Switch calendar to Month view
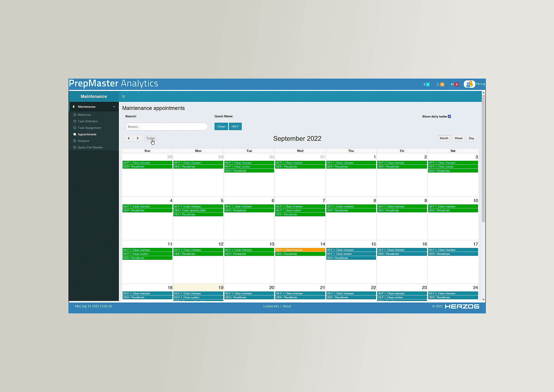554x392 pixels. click(x=444, y=138)
